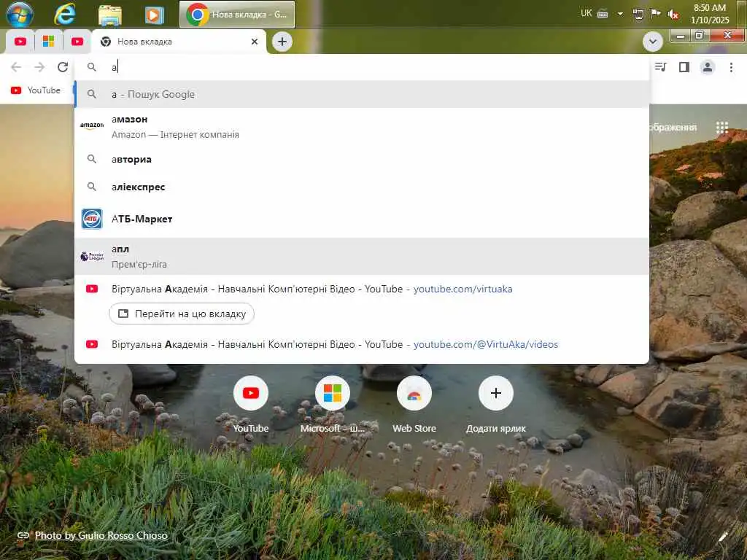Image resolution: width=747 pixels, height=560 pixels.
Task: Open the profile avatar menu
Action: click(x=708, y=67)
